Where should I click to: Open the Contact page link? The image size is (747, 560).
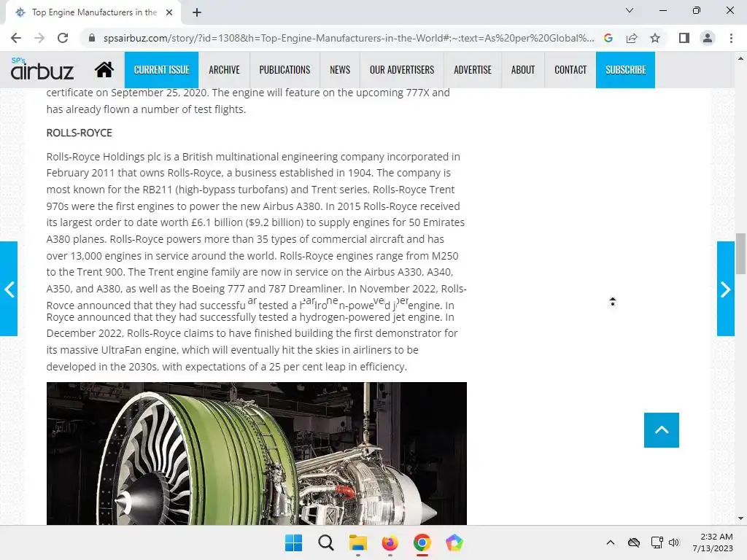tap(570, 69)
